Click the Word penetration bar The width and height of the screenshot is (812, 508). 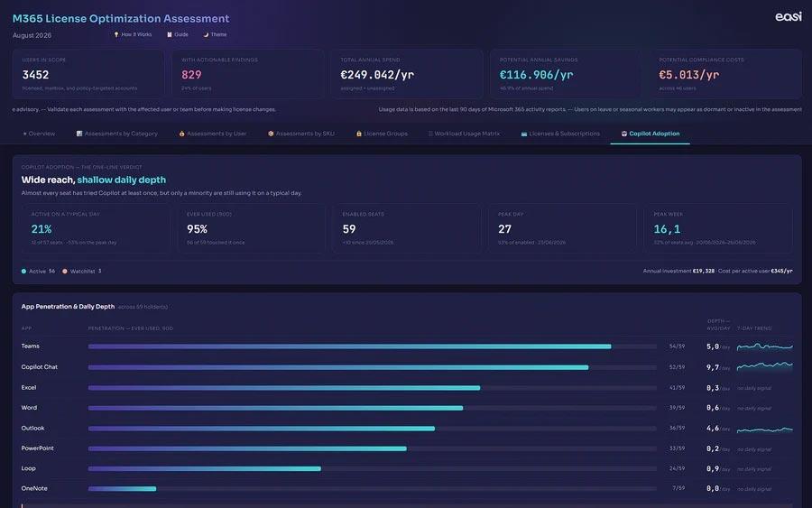373,408
